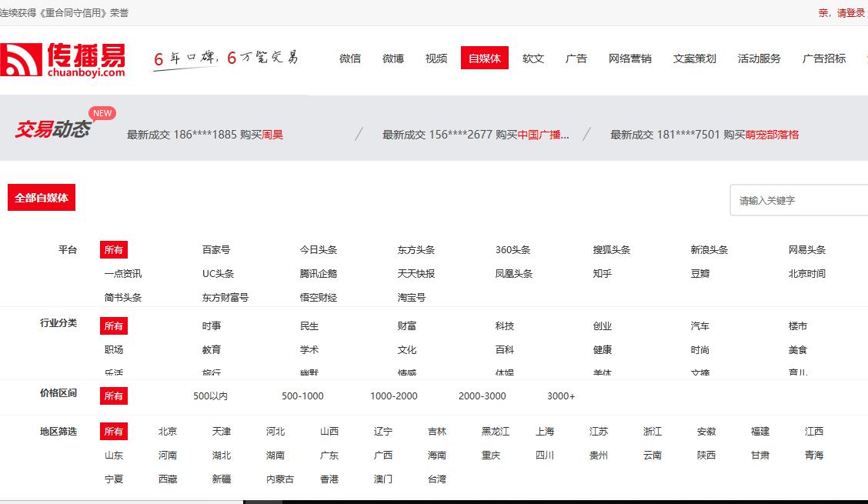Select the 自媒体 navigation tab

pyautogui.click(x=485, y=58)
